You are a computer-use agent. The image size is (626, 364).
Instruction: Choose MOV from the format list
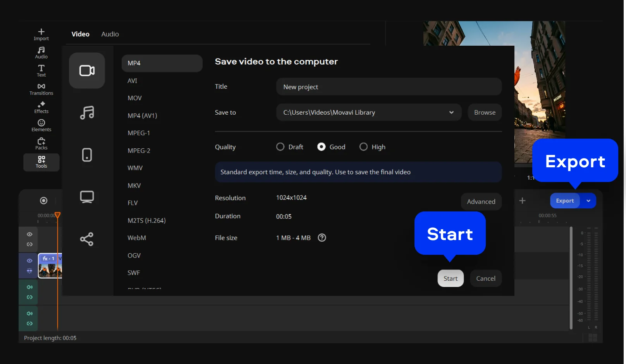(x=135, y=98)
